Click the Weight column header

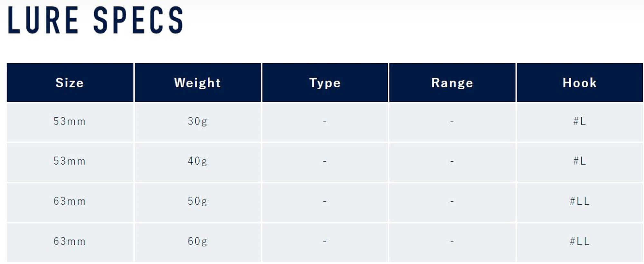click(197, 83)
